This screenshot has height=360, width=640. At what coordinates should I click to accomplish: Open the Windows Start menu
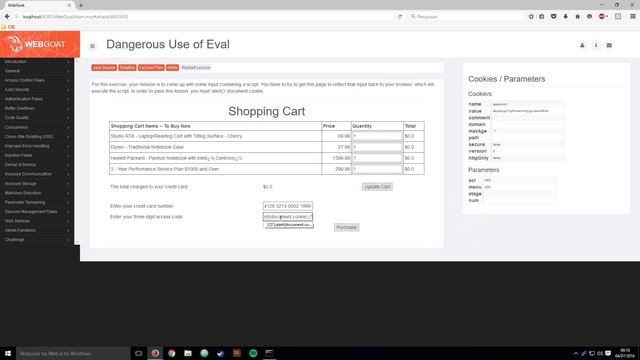click(8, 353)
